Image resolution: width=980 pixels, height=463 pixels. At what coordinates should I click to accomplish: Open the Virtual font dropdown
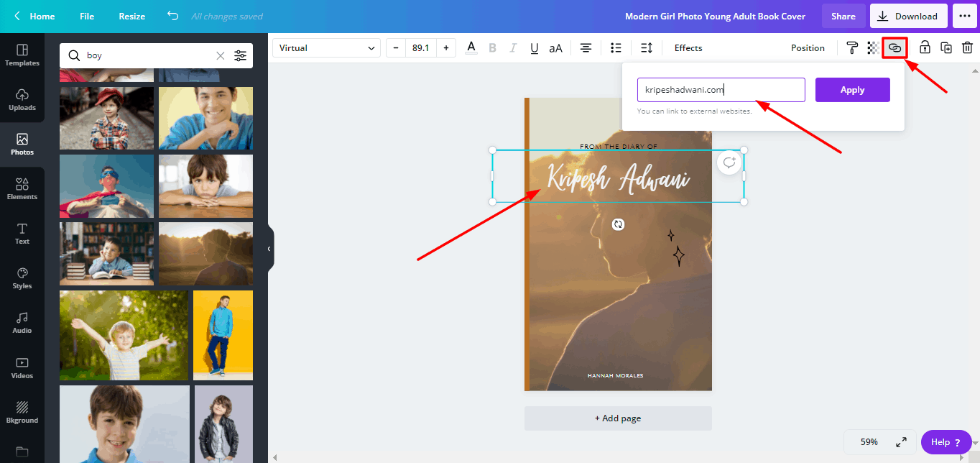pyautogui.click(x=327, y=48)
